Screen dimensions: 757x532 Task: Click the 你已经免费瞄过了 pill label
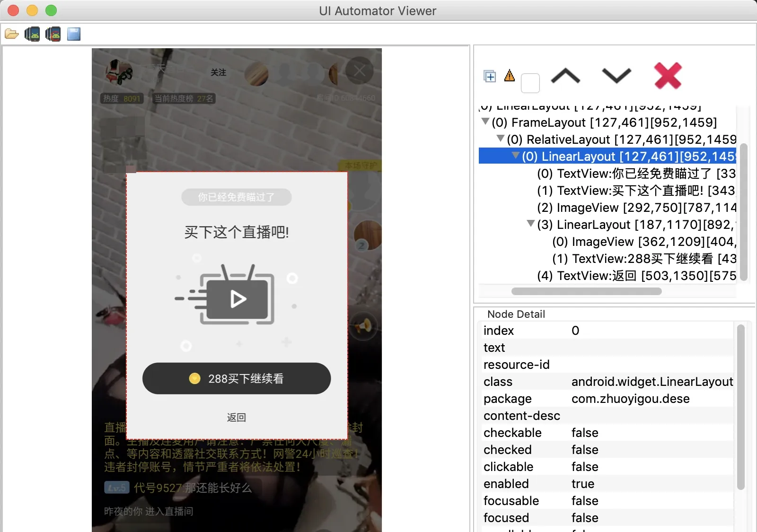coord(237,197)
